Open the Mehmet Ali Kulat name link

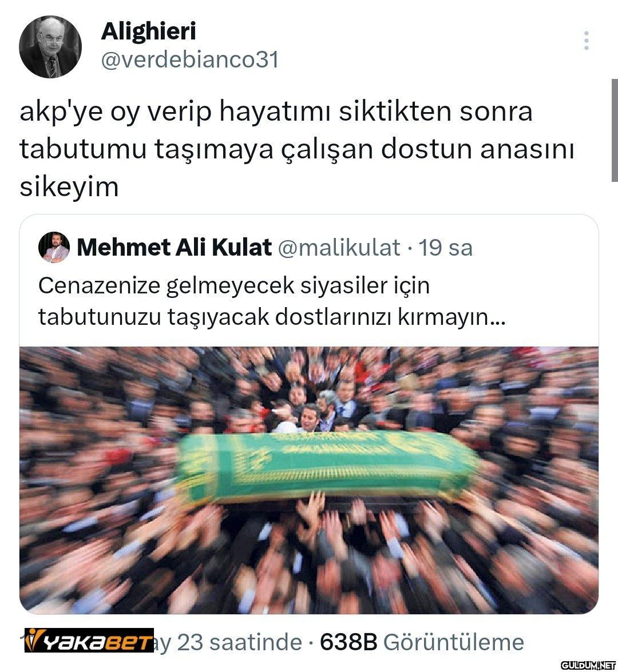coord(174,247)
